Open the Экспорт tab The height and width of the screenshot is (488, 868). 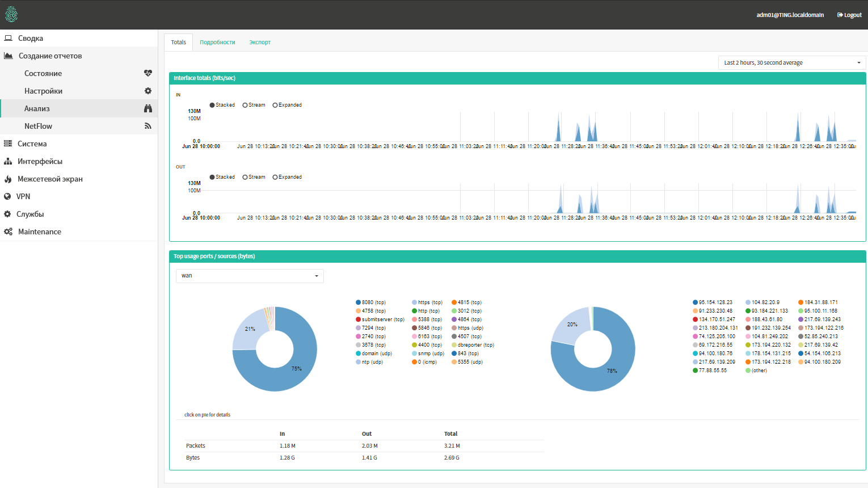(260, 43)
